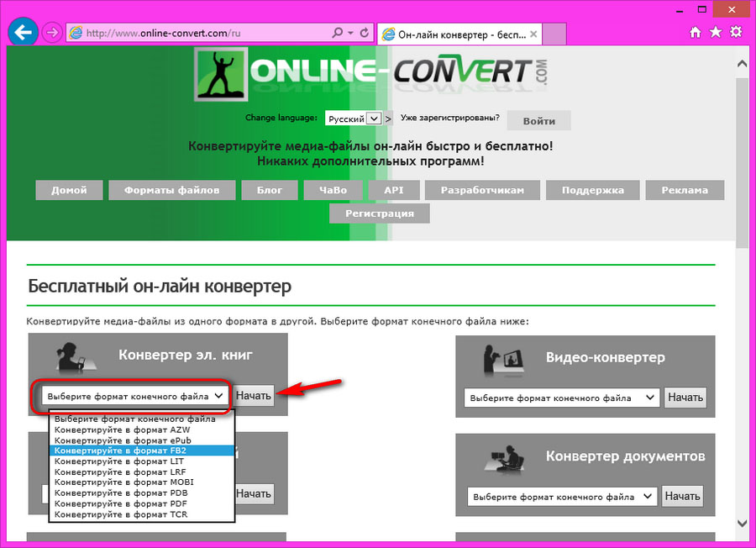
Task: Click the page scrollbar down arrow
Action: click(x=743, y=524)
